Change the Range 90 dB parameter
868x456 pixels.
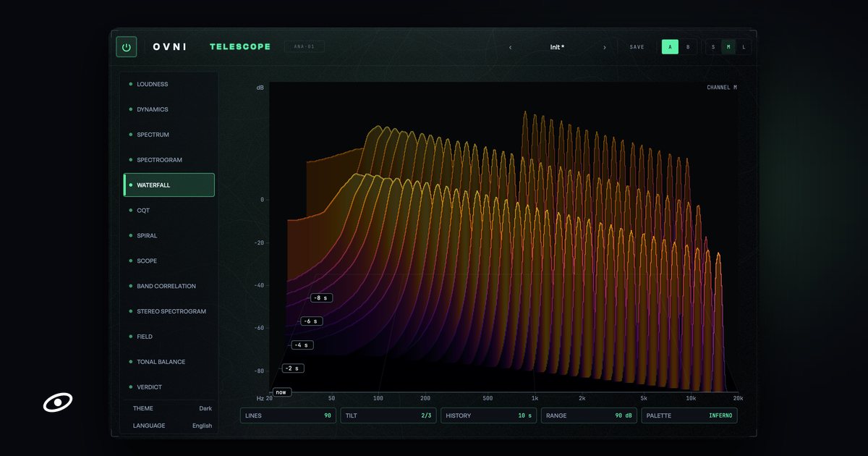(589, 415)
